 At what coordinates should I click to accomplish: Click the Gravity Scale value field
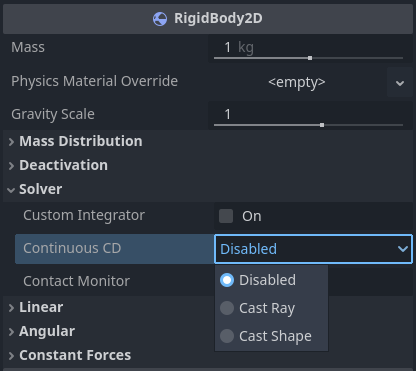tap(308, 114)
